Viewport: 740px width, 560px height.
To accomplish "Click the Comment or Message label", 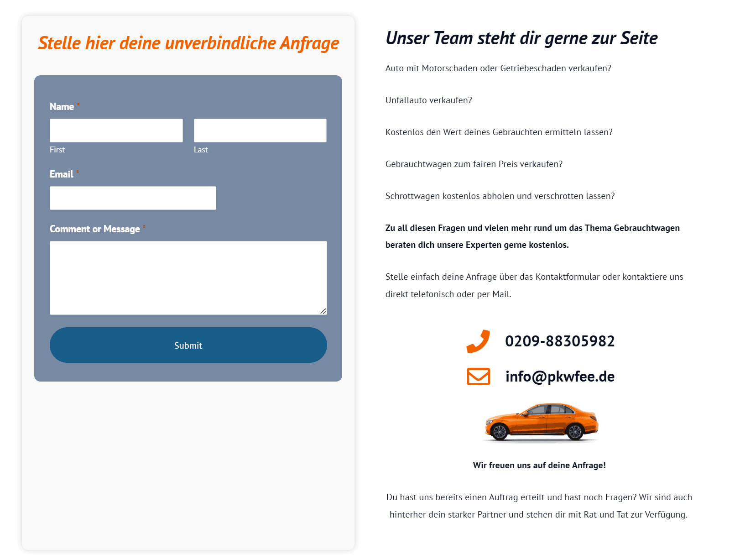I will click(x=95, y=229).
